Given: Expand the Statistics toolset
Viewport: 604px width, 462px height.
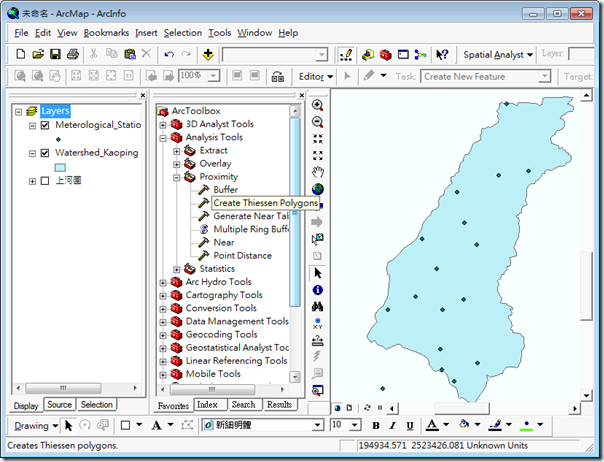Looking at the screenshot, I should point(176,269).
